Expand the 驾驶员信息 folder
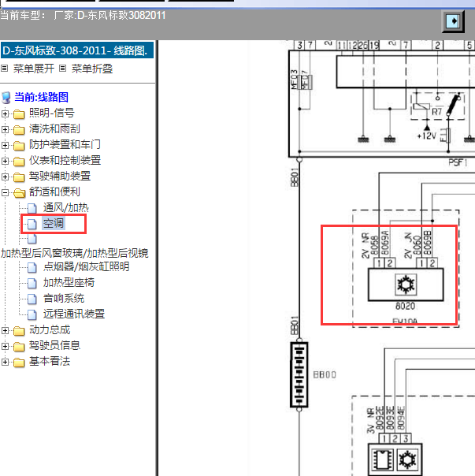The height and width of the screenshot is (476, 475). tap(5, 347)
